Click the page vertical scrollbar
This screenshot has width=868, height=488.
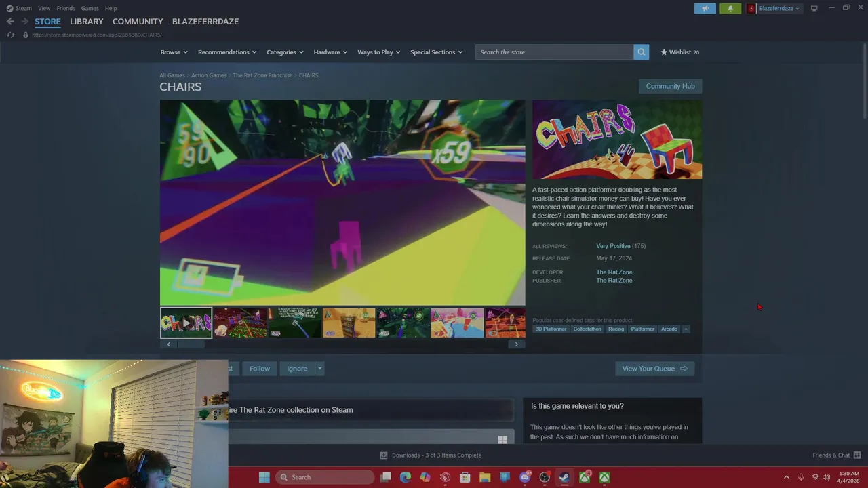(x=864, y=81)
